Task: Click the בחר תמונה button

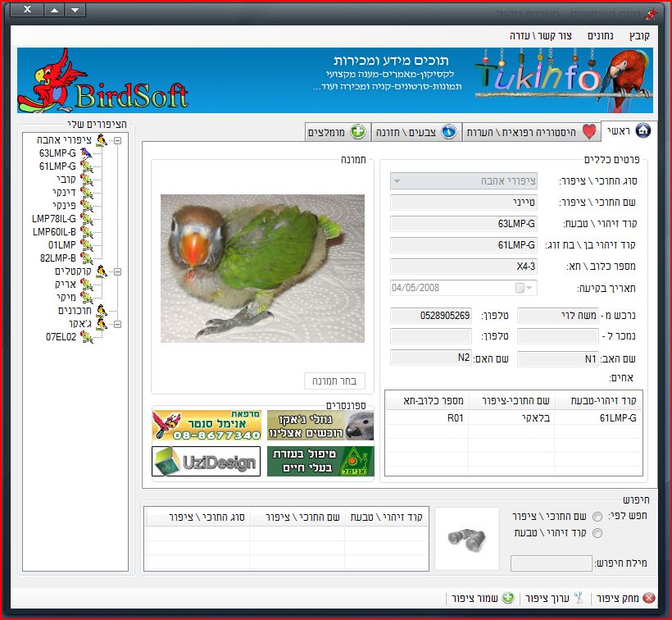Action: pos(334,381)
